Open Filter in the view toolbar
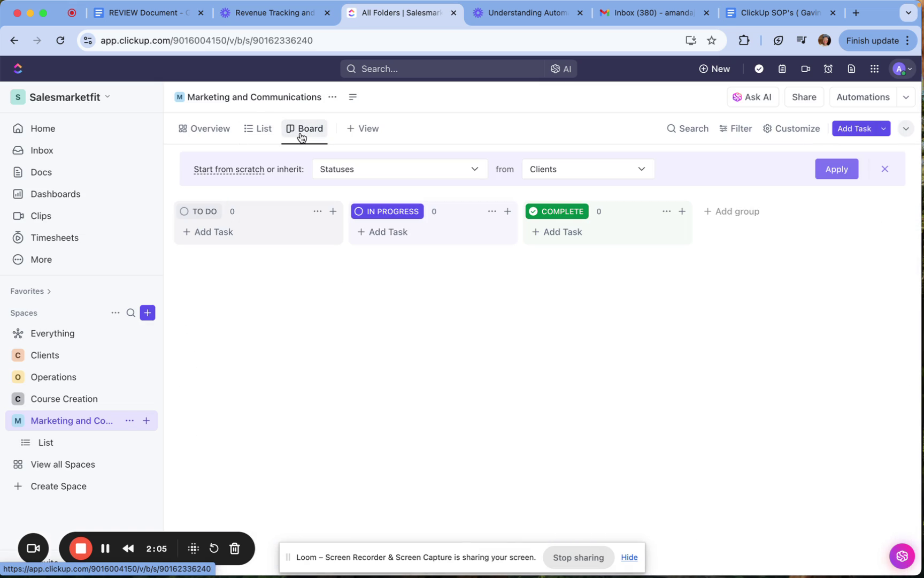 pyautogui.click(x=736, y=128)
